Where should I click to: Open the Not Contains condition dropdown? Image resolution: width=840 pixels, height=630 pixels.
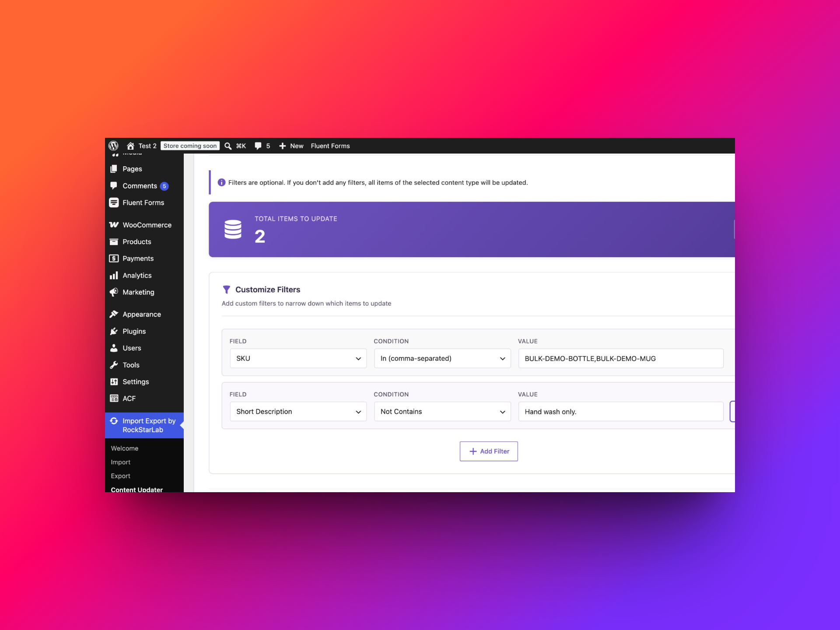[x=442, y=412]
